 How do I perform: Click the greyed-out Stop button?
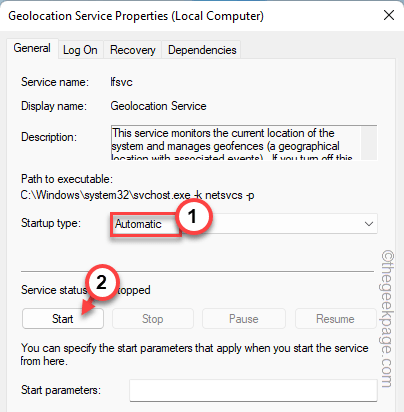[x=153, y=319]
